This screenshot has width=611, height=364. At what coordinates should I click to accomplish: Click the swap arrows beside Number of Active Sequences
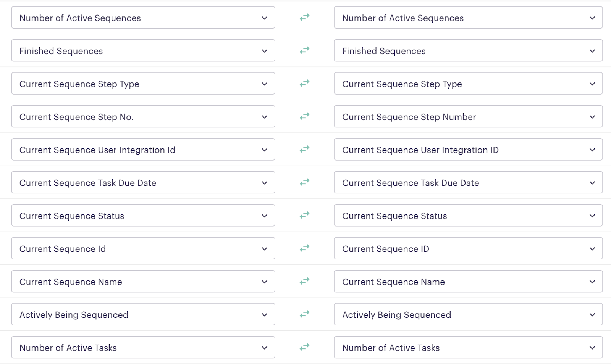[304, 18]
